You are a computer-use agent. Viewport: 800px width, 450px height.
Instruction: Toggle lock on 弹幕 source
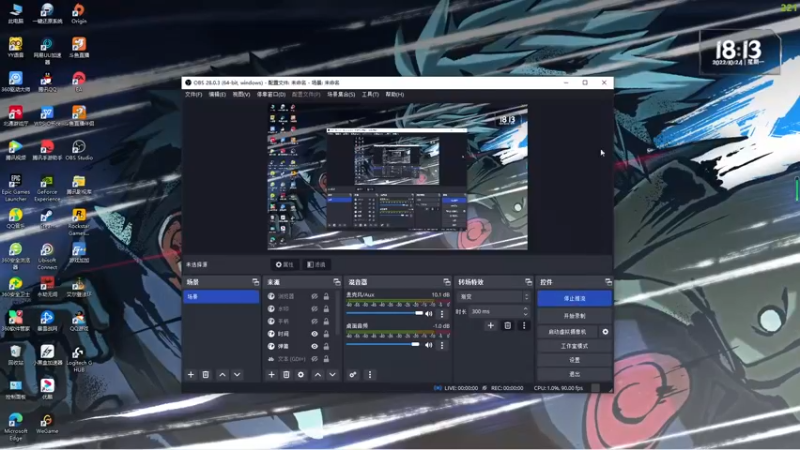tap(327, 346)
